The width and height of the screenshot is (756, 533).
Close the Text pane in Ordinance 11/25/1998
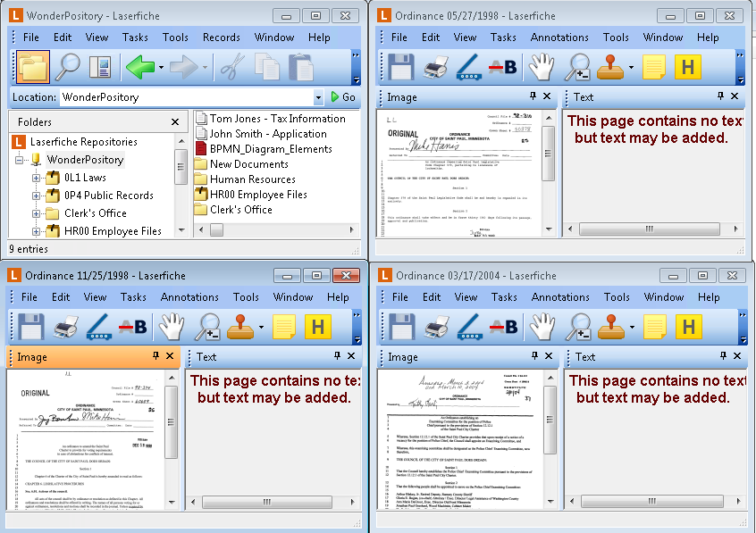pos(351,356)
